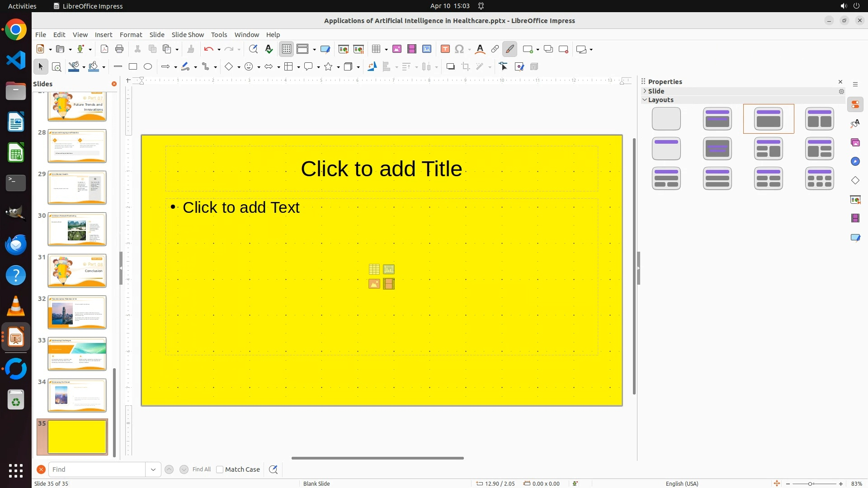Toggle the Shadow icon in drawing toolbar

pyautogui.click(x=450, y=67)
